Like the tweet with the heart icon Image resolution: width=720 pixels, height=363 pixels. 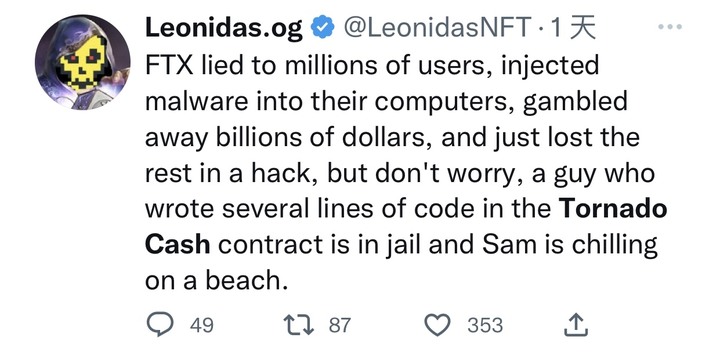click(x=437, y=325)
